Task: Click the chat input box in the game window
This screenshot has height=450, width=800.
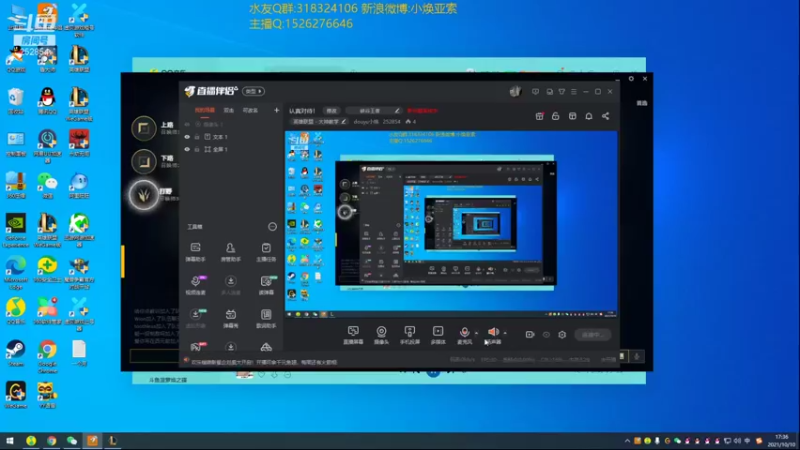Action: point(155,356)
